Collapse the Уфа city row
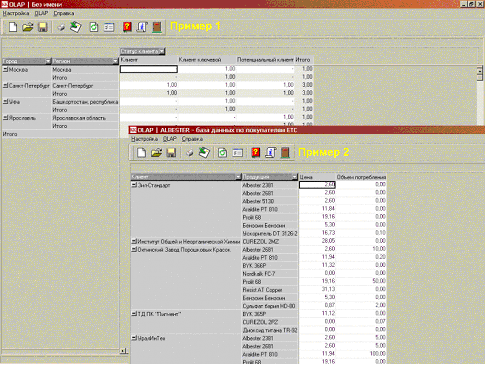Screen dimensions: 486x365 coord(6,102)
